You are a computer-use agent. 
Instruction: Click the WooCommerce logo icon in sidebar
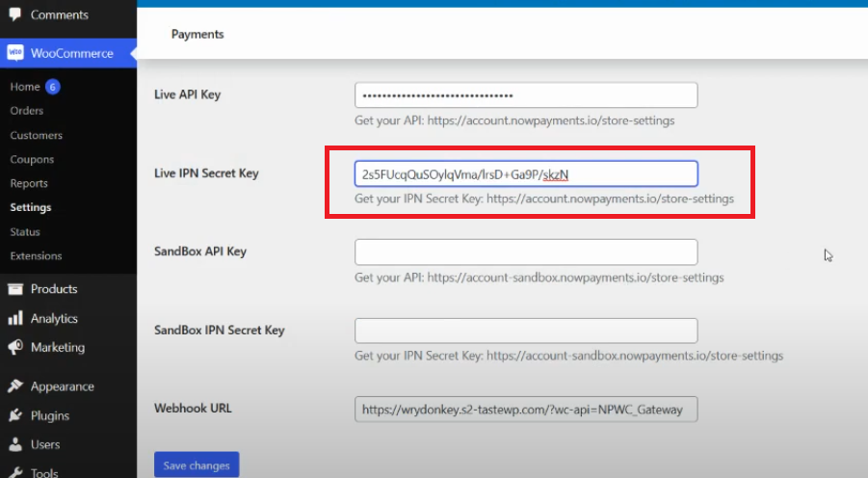[x=15, y=53]
